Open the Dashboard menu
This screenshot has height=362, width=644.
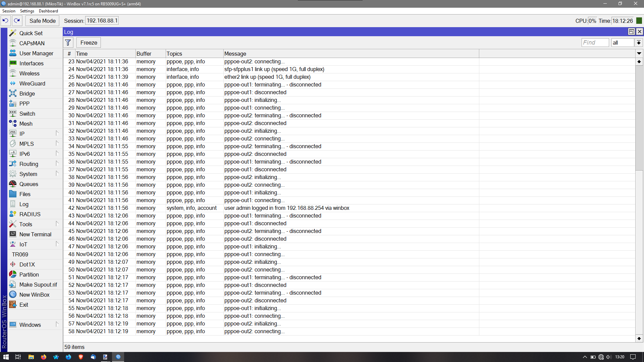click(48, 11)
